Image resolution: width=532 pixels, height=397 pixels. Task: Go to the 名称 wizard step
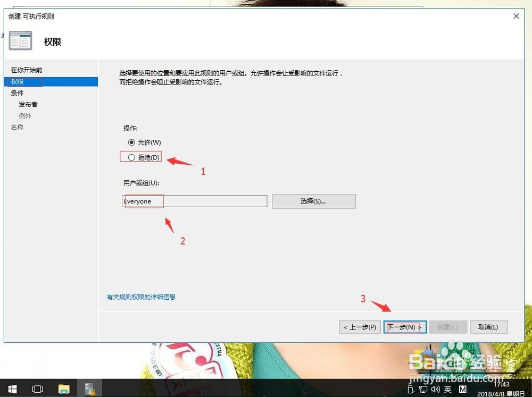(x=18, y=127)
